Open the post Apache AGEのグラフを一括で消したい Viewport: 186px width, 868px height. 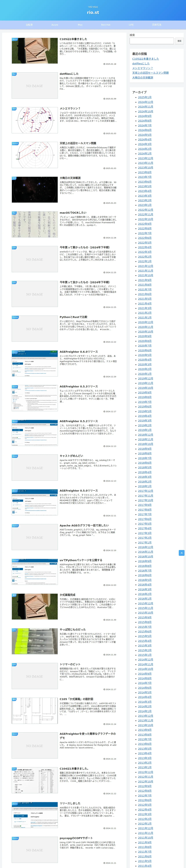(84, 525)
